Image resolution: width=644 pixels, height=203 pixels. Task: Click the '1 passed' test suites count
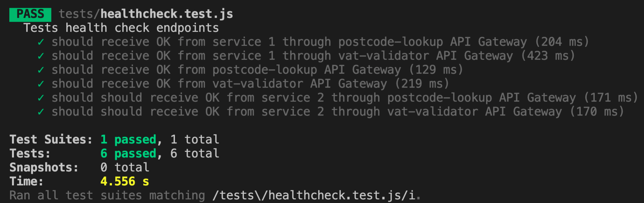[128, 140]
